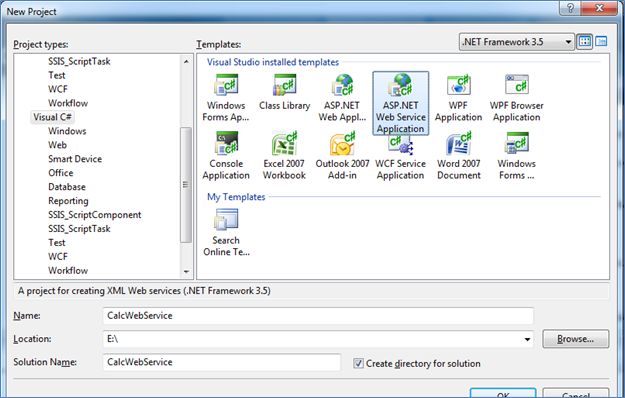Viewport: 625px width, 398px height.
Task: Choose WCF above the bottom Workflow
Action: [58, 257]
